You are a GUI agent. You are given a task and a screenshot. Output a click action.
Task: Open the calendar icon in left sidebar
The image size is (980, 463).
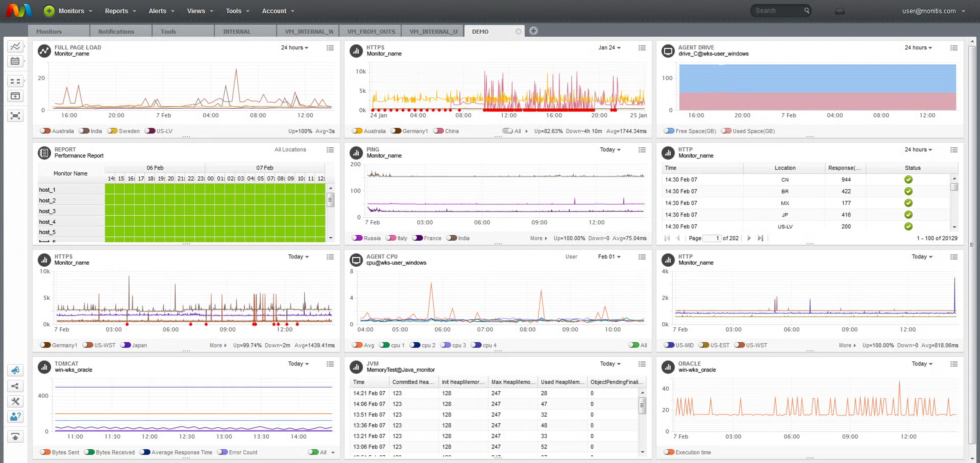(15, 61)
